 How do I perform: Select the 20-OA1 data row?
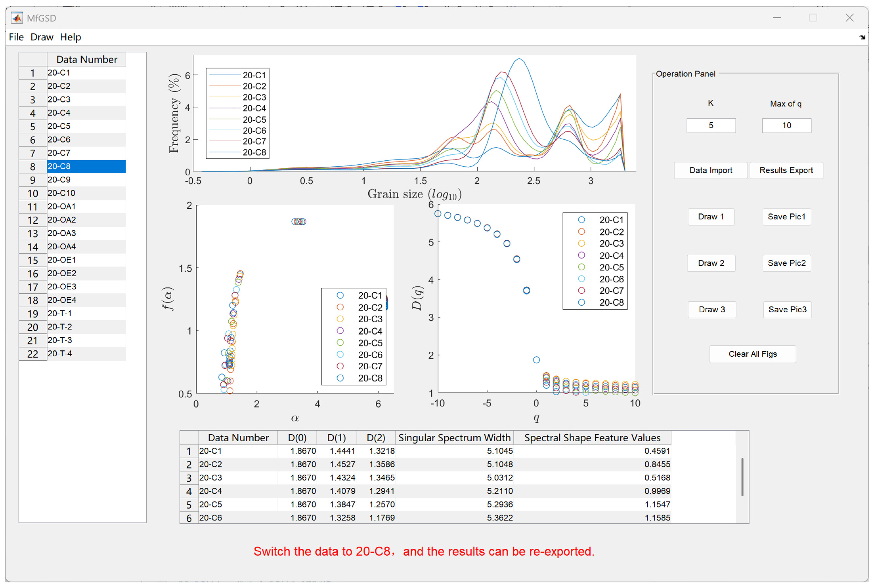click(x=86, y=206)
